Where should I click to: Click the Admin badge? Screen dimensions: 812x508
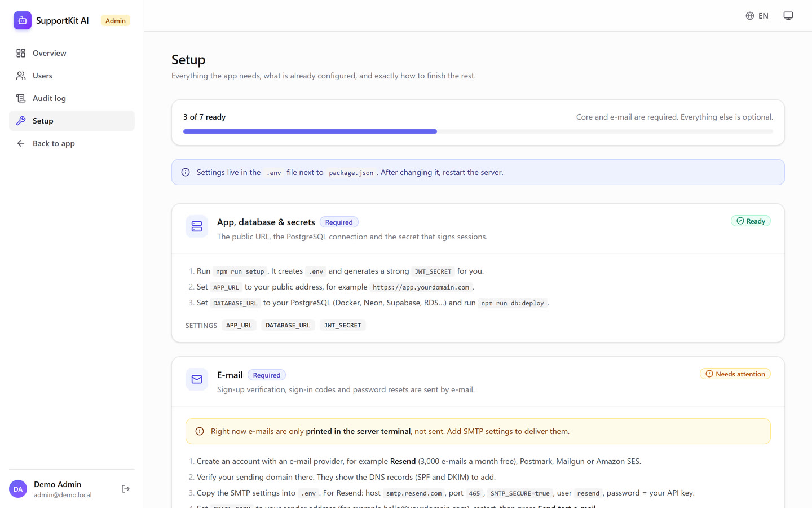tap(116, 21)
